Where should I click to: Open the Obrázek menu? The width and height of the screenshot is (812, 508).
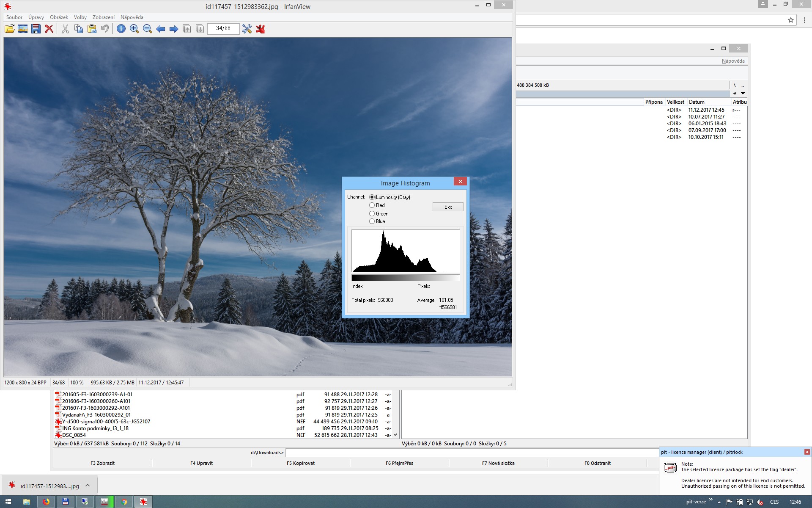tap(59, 17)
